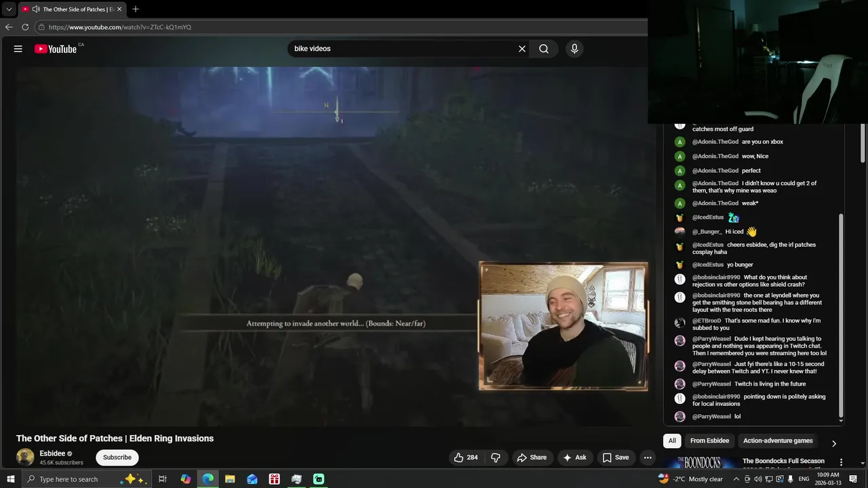The width and height of the screenshot is (868, 488).
Task: Open the YouTube hamburger guide menu
Action: tap(18, 49)
